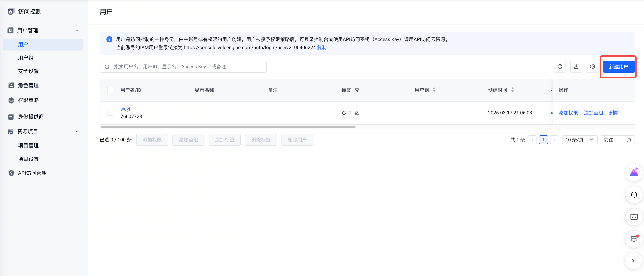The width and height of the screenshot is (644, 276).
Task: Open the customer support headset icon
Action: click(634, 195)
